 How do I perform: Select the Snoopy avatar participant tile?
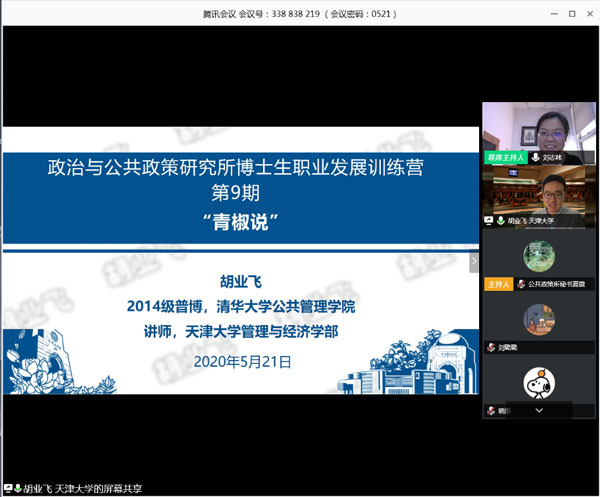tap(539, 383)
